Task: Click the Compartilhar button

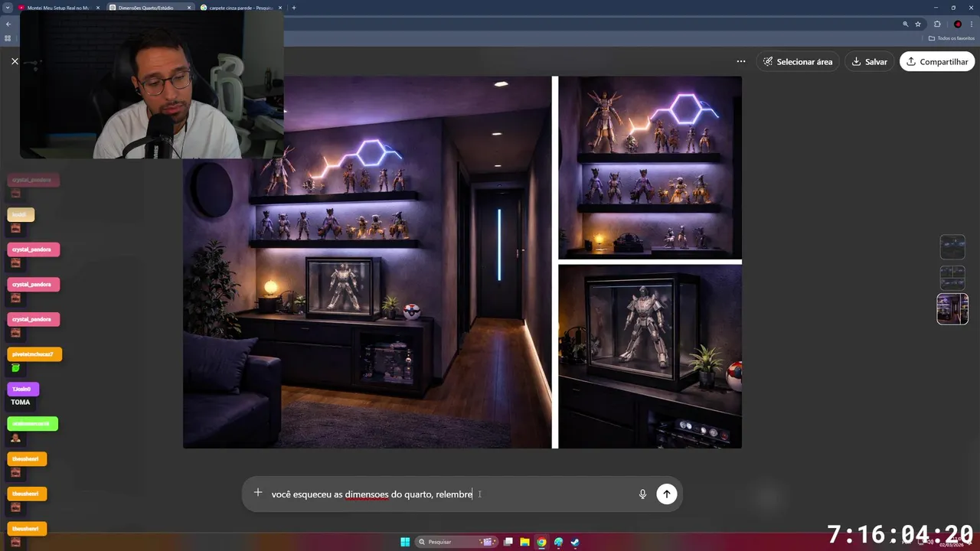Action: point(937,61)
